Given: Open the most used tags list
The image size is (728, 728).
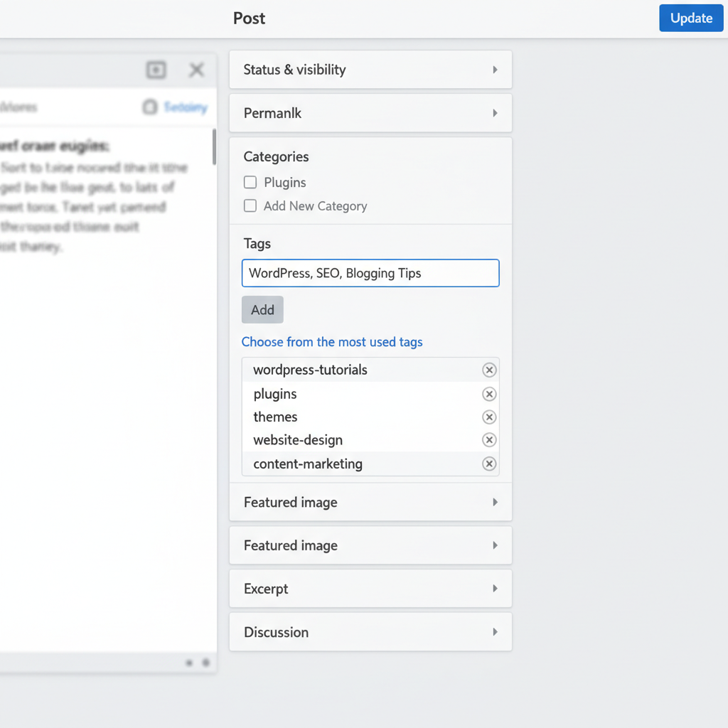Looking at the screenshot, I should (x=332, y=342).
